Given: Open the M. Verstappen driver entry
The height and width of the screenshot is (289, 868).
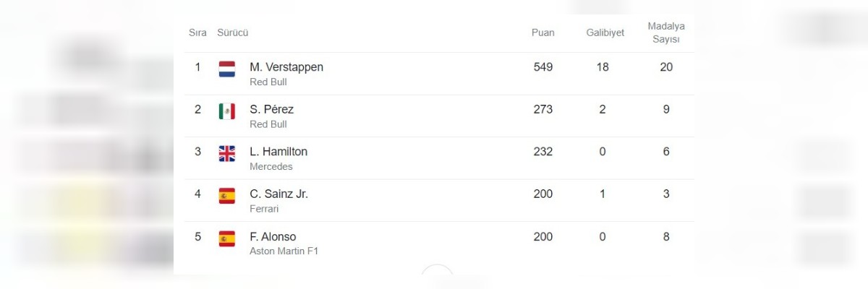Looking at the screenshot, I should (x=286, y=67).
